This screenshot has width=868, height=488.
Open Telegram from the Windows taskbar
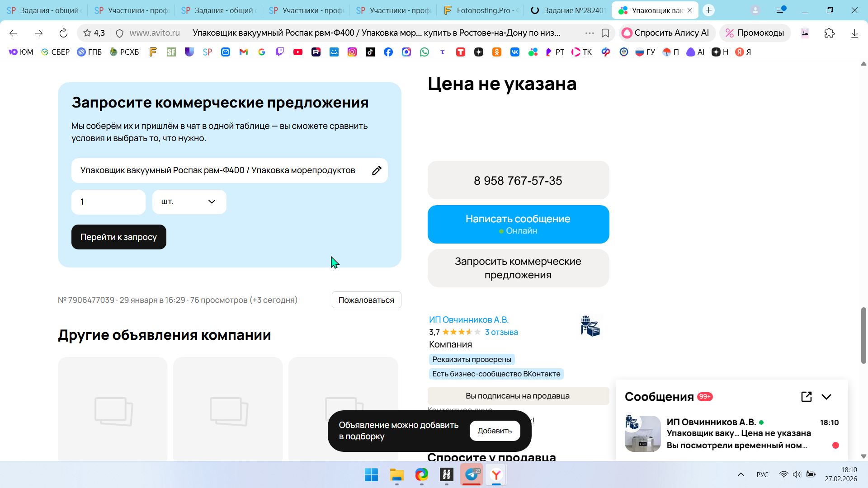click(472, 474)
